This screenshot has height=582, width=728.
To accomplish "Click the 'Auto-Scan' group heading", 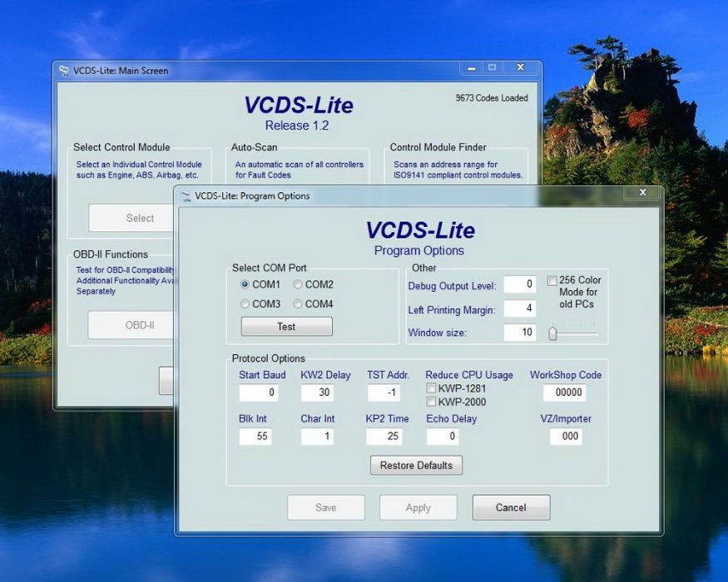I will point(254,147).
